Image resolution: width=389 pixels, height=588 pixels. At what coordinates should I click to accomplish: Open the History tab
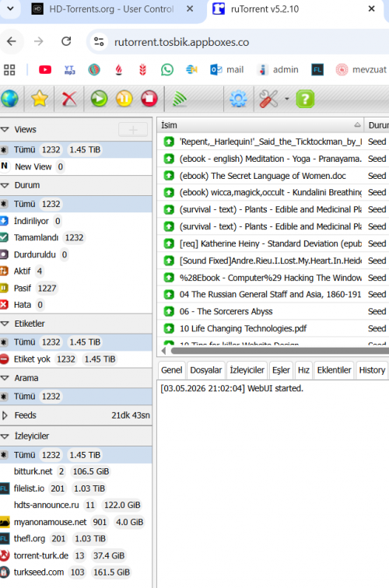pos(372,370)
